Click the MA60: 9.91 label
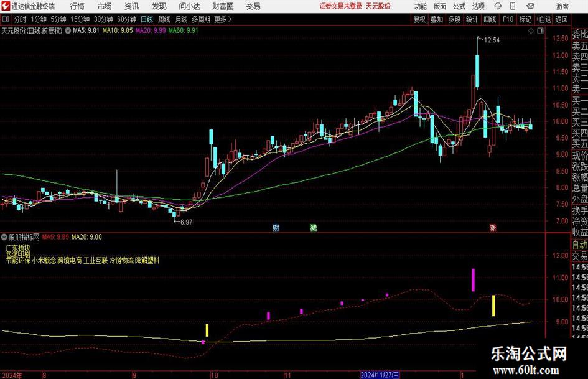588x379 pixels. click(183, 30)
